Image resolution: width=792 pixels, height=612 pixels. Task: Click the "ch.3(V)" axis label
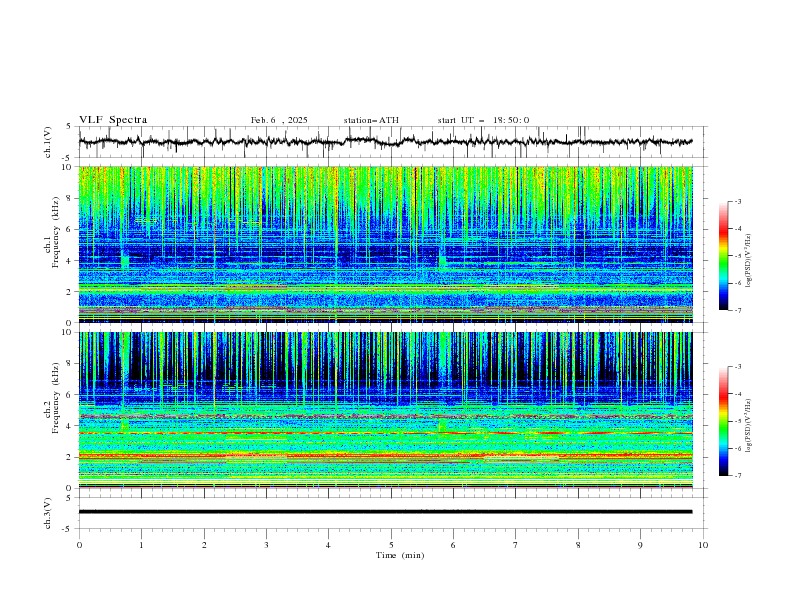point(48,513)
